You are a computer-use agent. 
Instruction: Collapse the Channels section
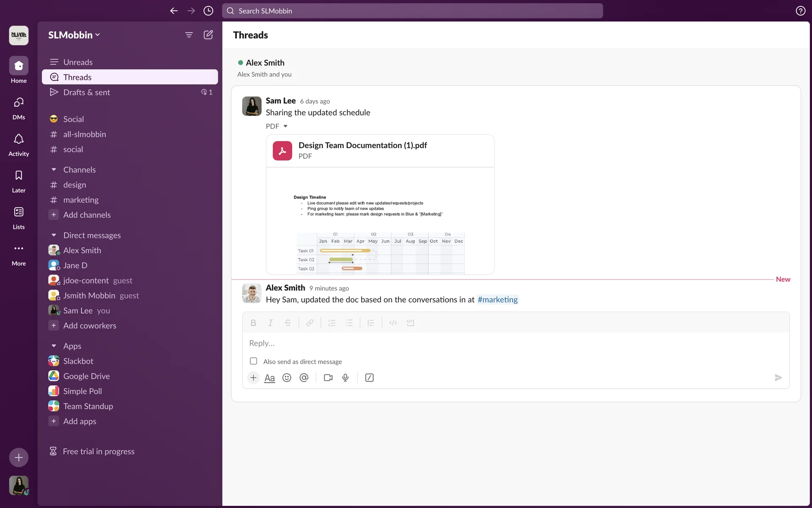pos(54,170)
